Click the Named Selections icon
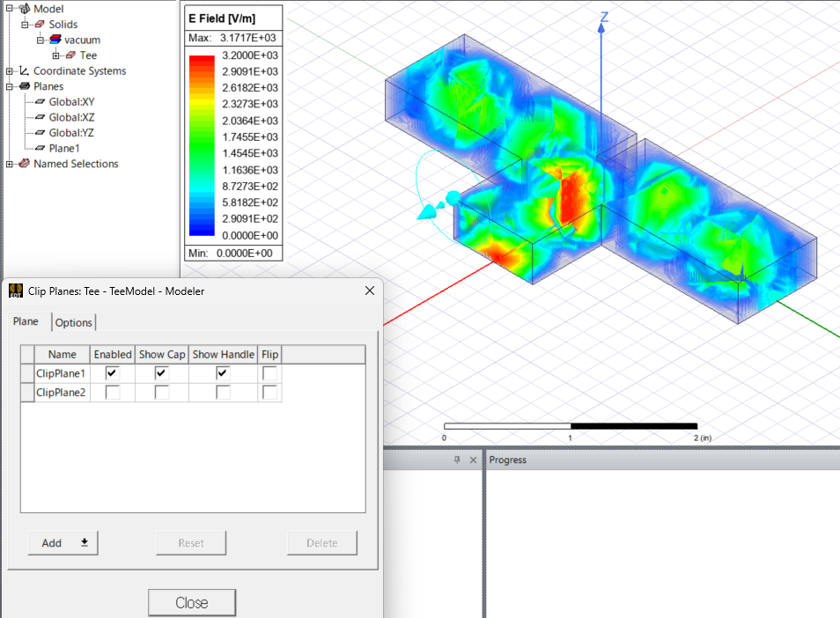This screenshot has height=618, width=840. pos(24,164)
